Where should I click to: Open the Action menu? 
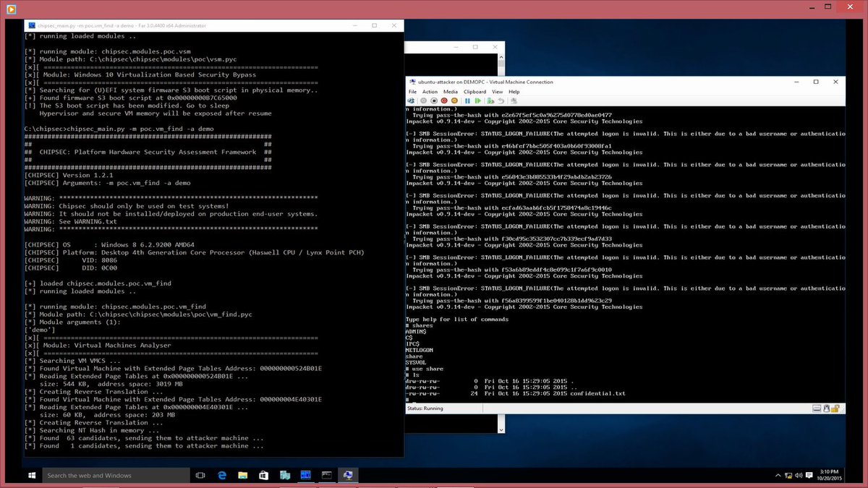pos(430,92)
